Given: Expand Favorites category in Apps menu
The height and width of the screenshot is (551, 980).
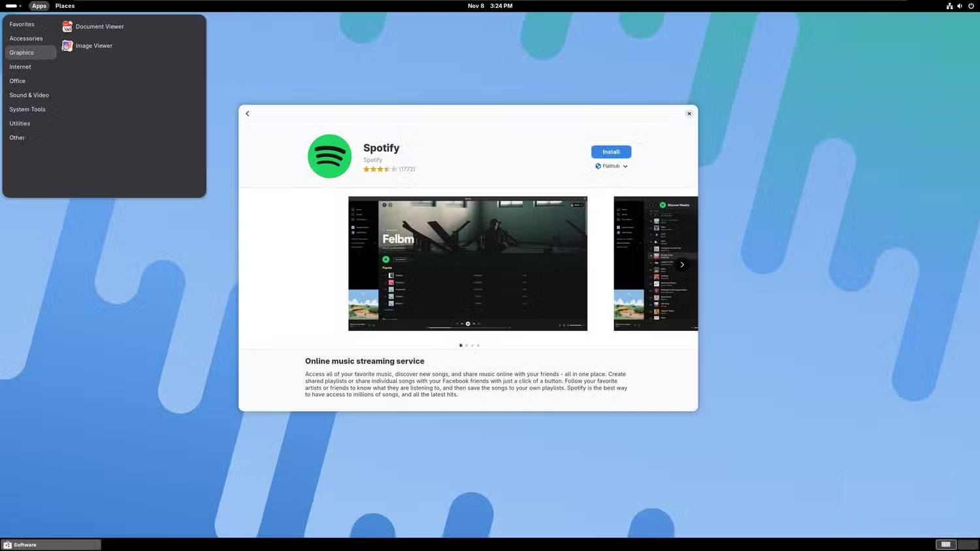Looking at the screenshot, I should [22, 24].
